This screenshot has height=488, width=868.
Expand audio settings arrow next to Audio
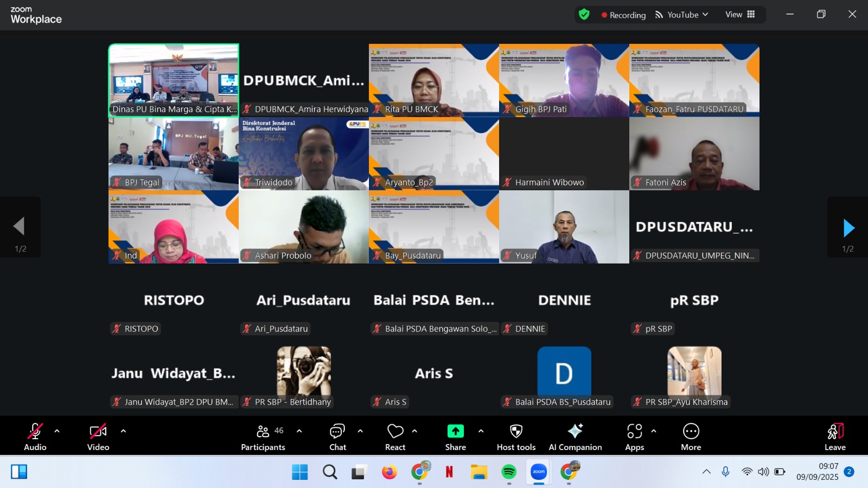pyautogui.click(x=57, y=431)
